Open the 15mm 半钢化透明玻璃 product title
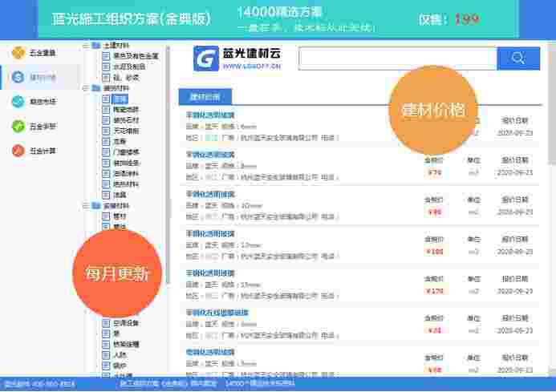 [x=210, y=273]
